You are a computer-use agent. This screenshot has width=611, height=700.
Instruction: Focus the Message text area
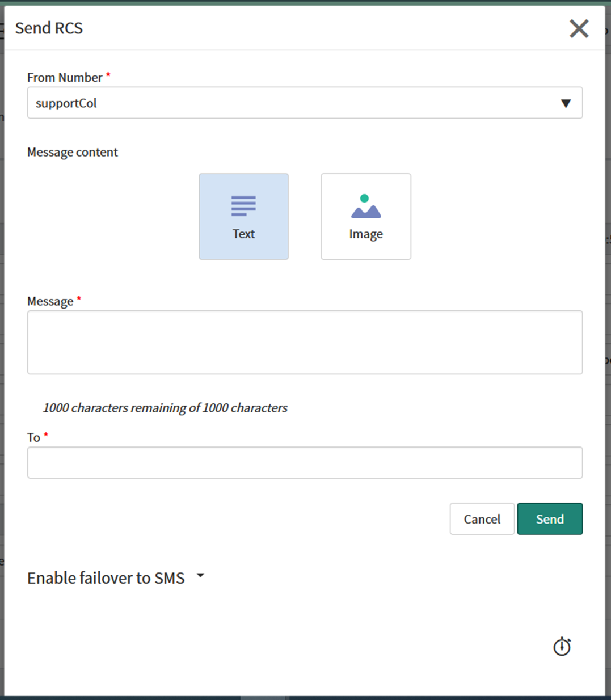click(x=305, y=342)
